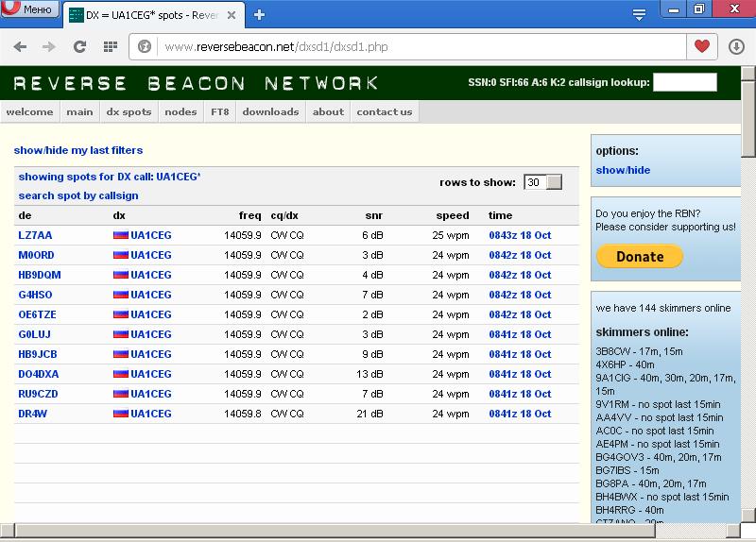The height and width of the screenshot is (542, 756).
Task: Open the nodes nav tab
Action: coord(180,111)
